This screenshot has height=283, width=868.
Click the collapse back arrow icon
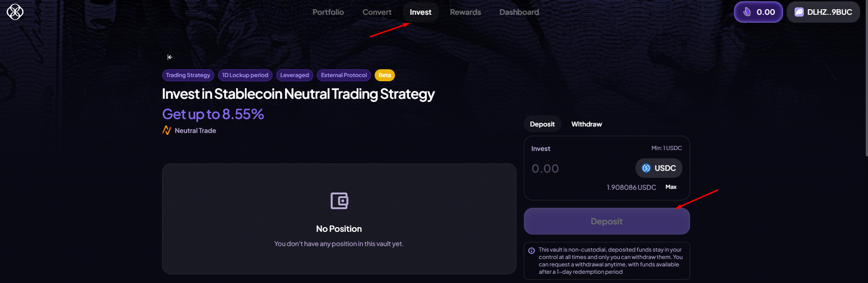pyautogui.click(x=170, y=57)
